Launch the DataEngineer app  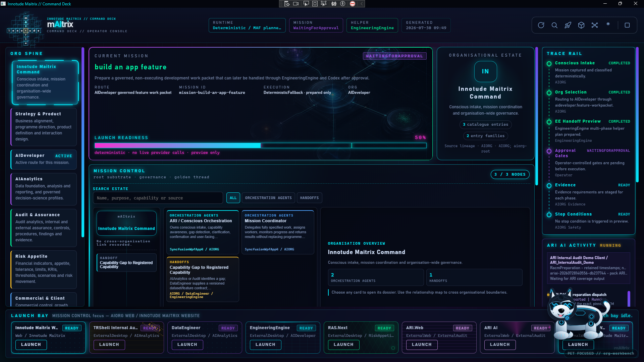coord(187,345)
